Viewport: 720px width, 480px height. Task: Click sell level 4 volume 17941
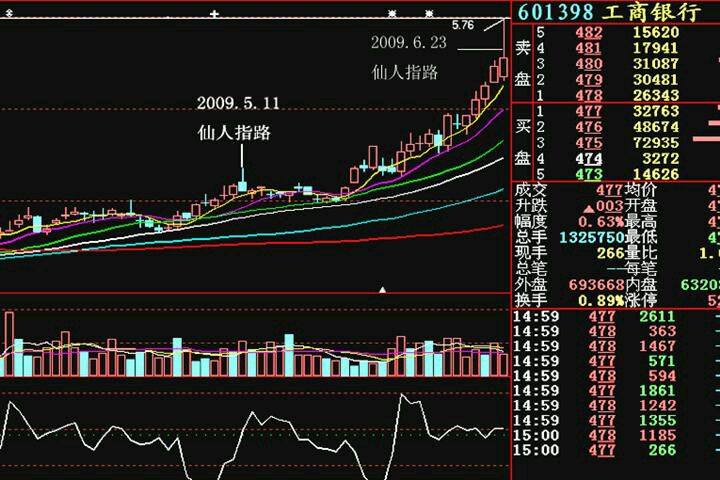click(655, 48)
